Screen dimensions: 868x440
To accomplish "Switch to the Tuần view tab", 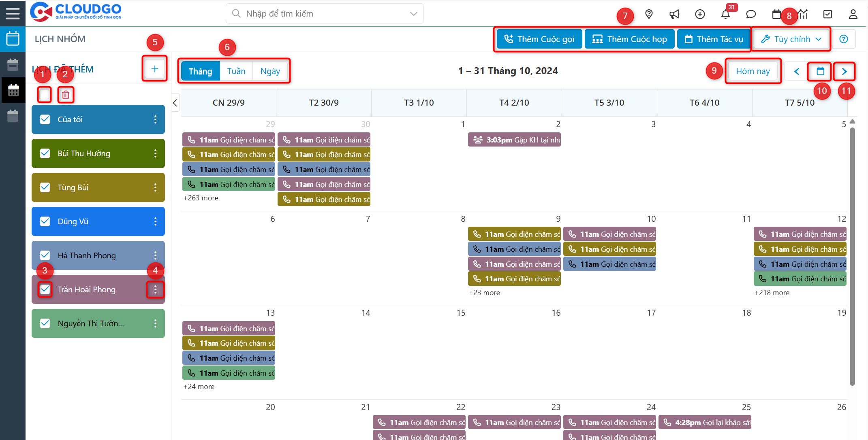I will coord(236,71).
